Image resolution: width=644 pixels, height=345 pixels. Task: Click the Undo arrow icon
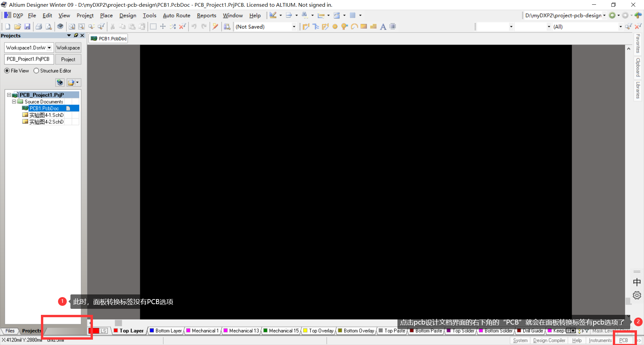coord(194,26)
